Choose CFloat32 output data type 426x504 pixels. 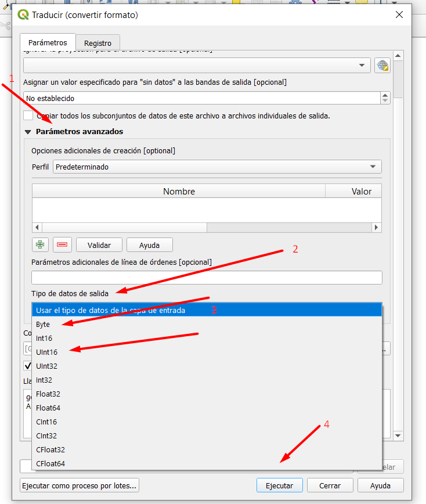[x=207, y=449]
